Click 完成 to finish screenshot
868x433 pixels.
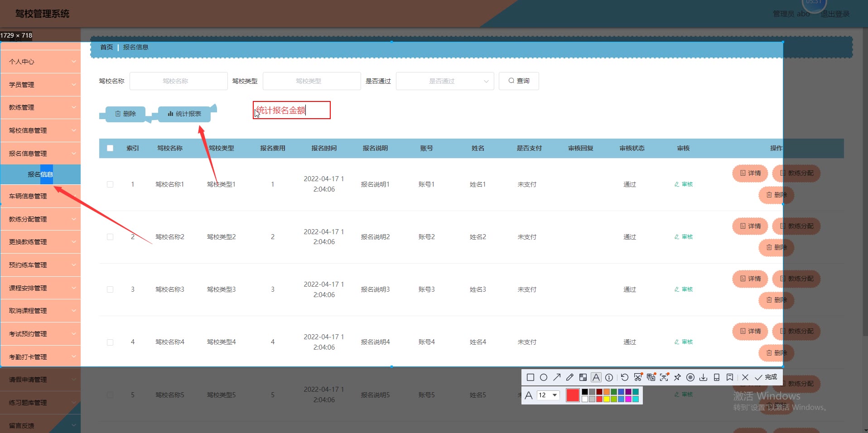[766, 377]
